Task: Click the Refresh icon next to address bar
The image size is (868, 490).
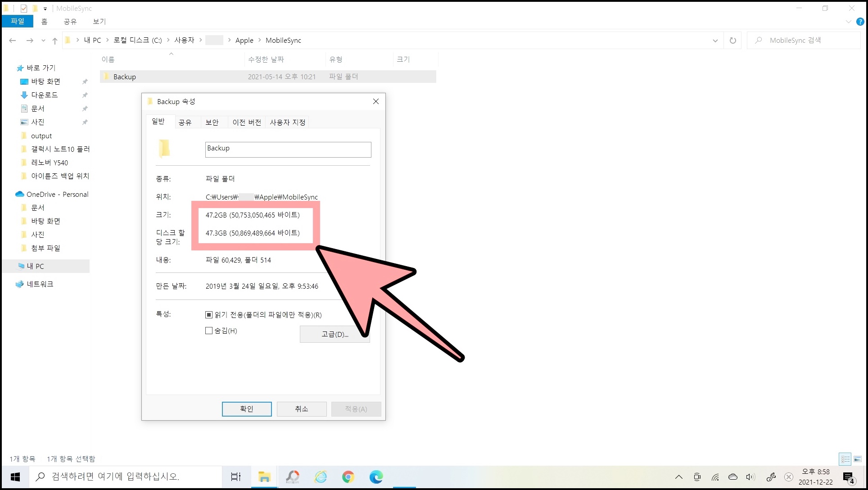Action: pos(732,41)
